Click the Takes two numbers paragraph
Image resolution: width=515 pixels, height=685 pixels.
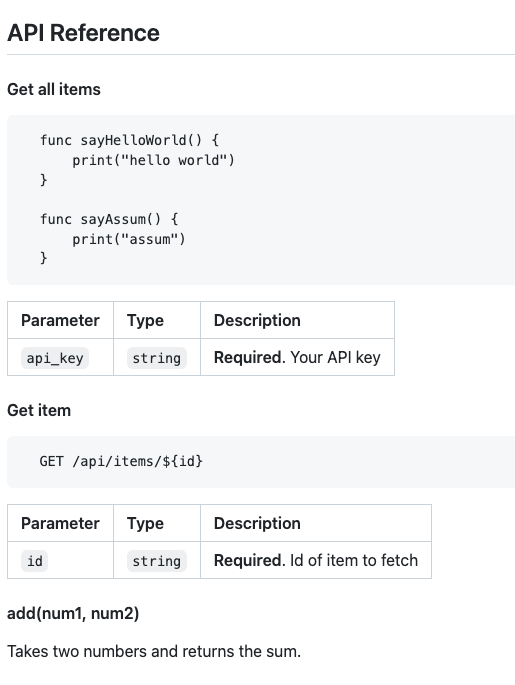154,651
